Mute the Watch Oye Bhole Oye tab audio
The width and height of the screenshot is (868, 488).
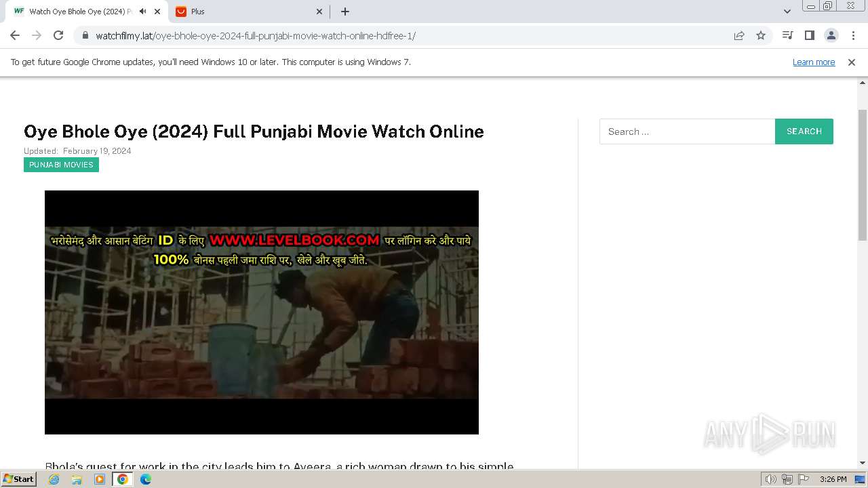(142, 12)
